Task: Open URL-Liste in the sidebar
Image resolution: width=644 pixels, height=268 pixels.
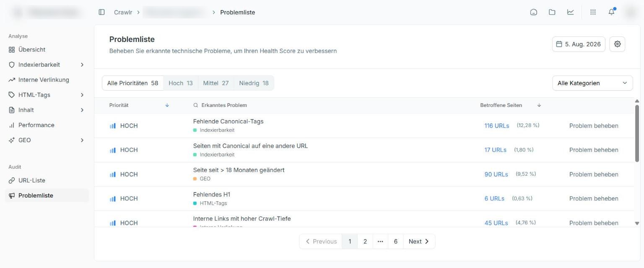Action: click(x=47, y=180)
